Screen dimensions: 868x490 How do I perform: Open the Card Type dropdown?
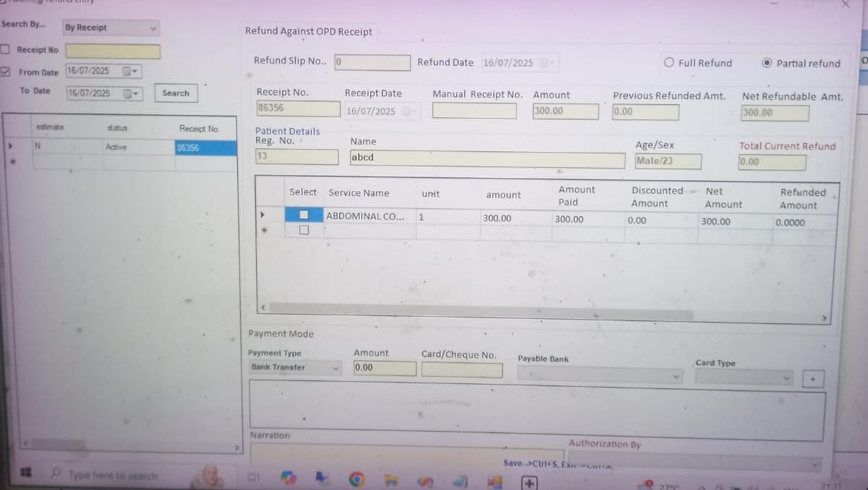coord(744,377)
